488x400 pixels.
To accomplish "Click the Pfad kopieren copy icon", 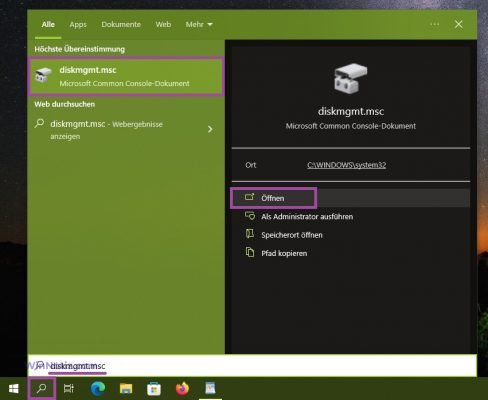I will 250,252.
